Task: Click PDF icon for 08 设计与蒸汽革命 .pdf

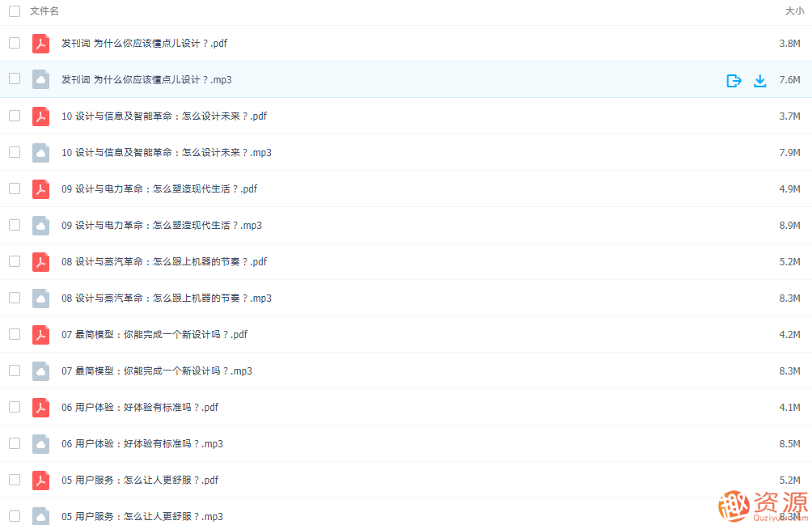Action: [40, 262]
